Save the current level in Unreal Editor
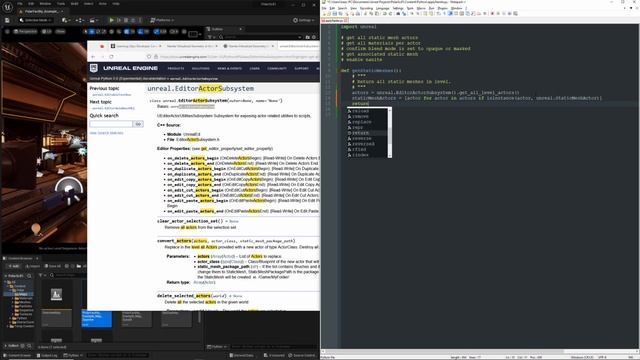640x360 pixels. point(7,20)
